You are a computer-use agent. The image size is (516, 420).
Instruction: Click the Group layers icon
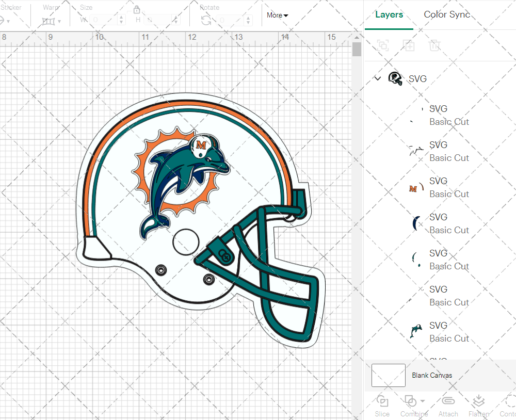click(383, 45)
